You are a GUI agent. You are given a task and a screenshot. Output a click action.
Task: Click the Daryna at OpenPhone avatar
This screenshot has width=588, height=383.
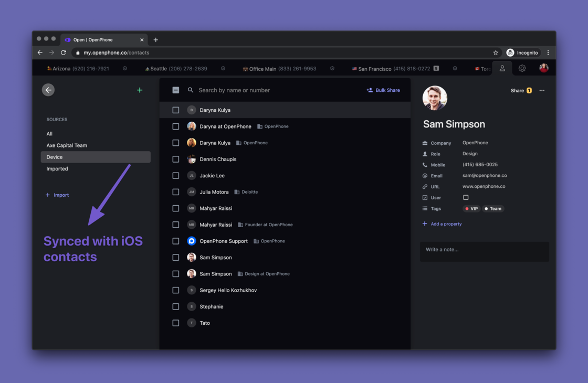point(192,126)
